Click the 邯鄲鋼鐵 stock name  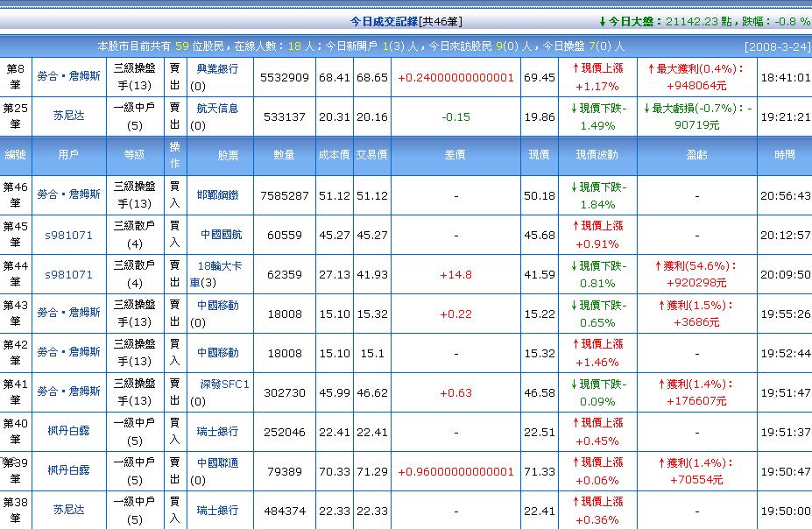pyautogui.click(x=217, y=195)
